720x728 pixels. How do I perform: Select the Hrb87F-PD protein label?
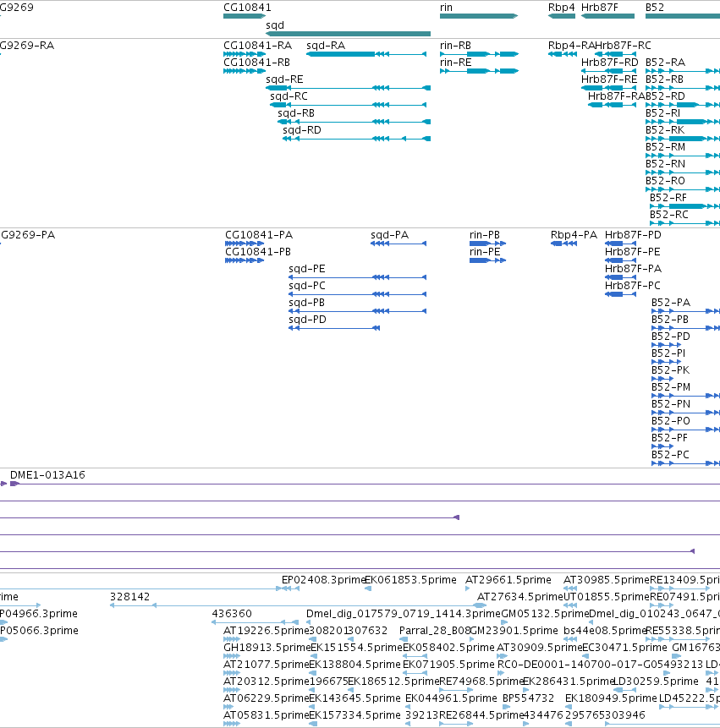[633, 235]
